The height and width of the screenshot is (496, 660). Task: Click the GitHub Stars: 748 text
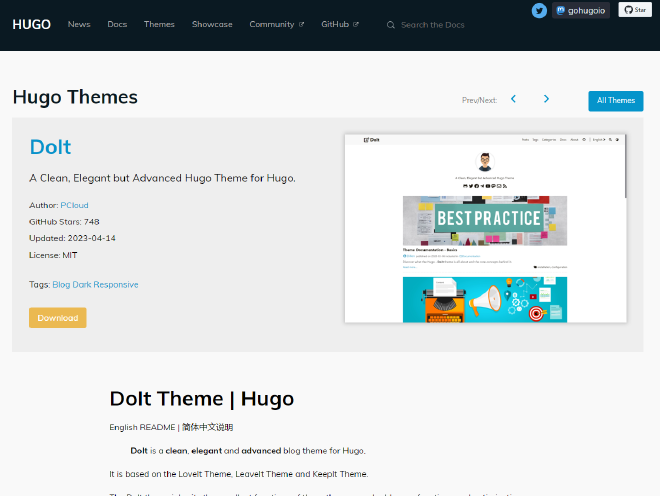[64, 221]
